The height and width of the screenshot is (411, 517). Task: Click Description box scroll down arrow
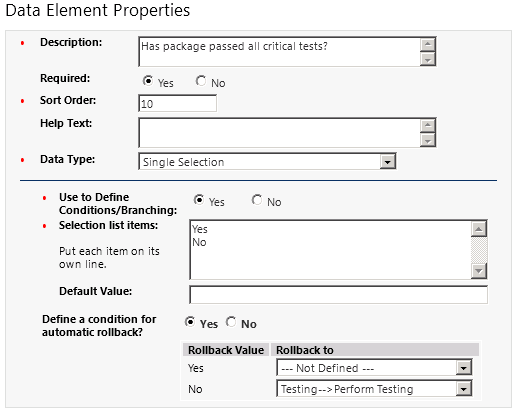(427, 59)
